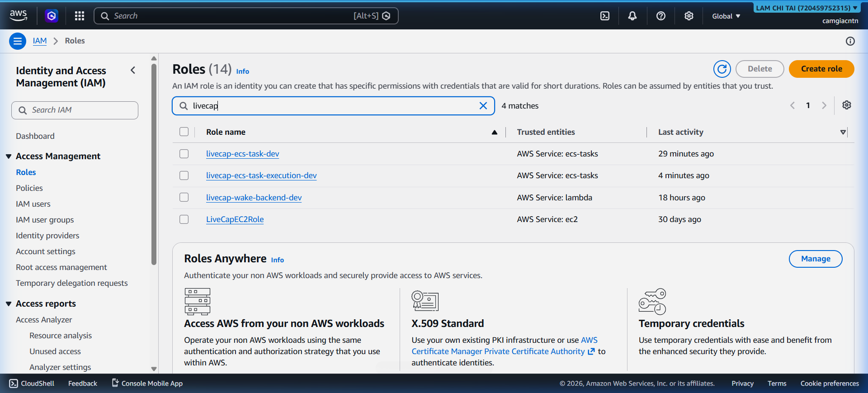The height and width of the screenshot is (393, 868).
Task: Open Console Mobile App footer link
Action: 147,384
